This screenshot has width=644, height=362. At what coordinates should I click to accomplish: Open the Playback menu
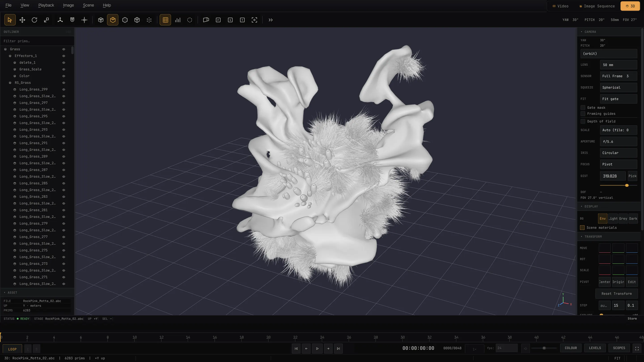[x=46, y=5]
